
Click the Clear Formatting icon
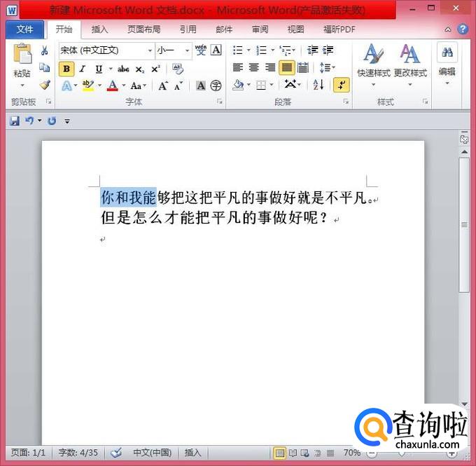[x=178, y=69]
